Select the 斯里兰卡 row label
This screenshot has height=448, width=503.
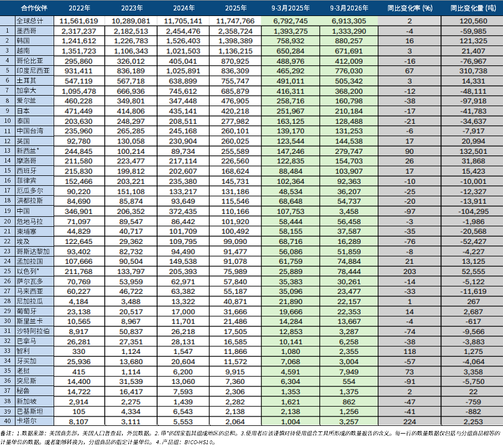[x=29, y=321]
